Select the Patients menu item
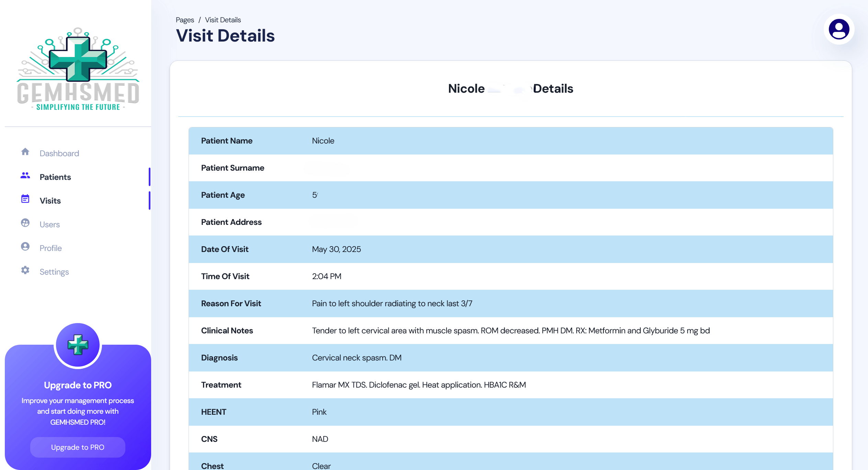 tap(55, 177)
